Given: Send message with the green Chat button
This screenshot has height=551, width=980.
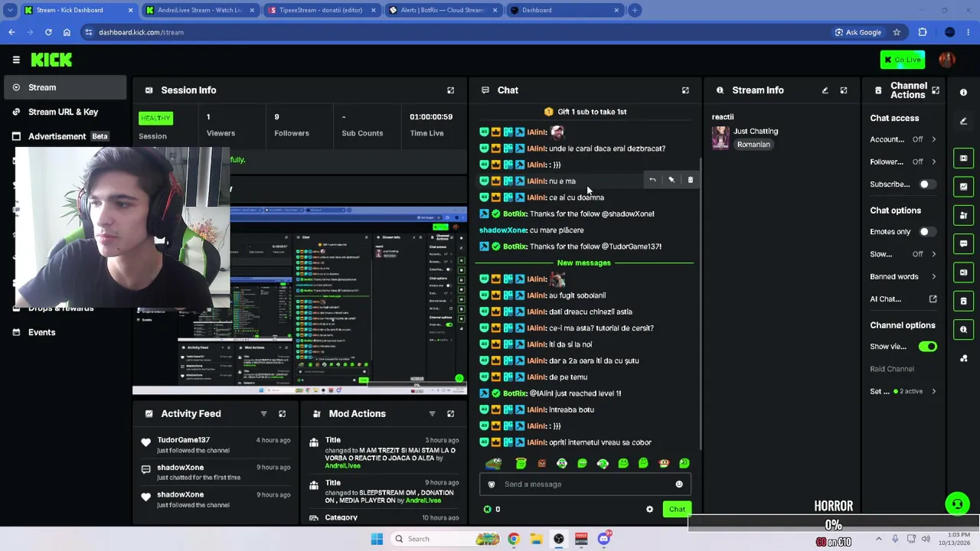Looking at the screenshot, I should pyautogui.click(x=677, y=510).
